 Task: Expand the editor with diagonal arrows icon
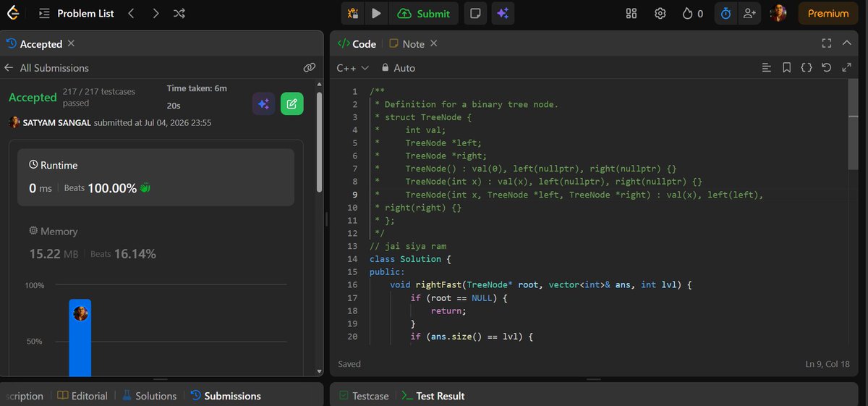pos(847,67)
